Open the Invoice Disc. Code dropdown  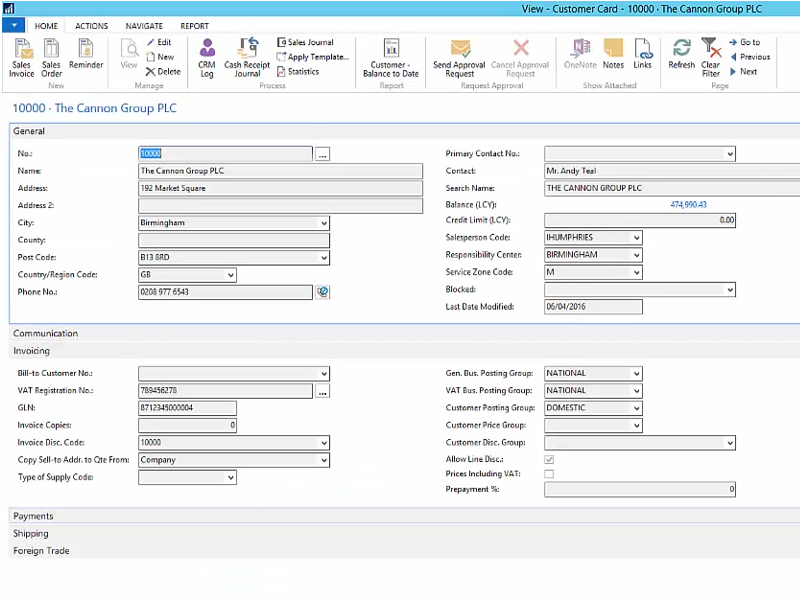click(x=324, y=443)
